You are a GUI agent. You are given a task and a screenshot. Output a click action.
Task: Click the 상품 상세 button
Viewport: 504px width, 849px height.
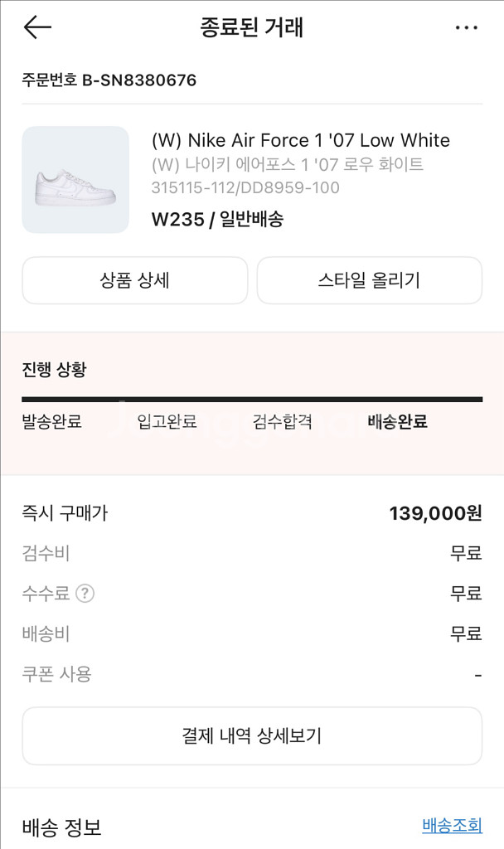[134, 280]
